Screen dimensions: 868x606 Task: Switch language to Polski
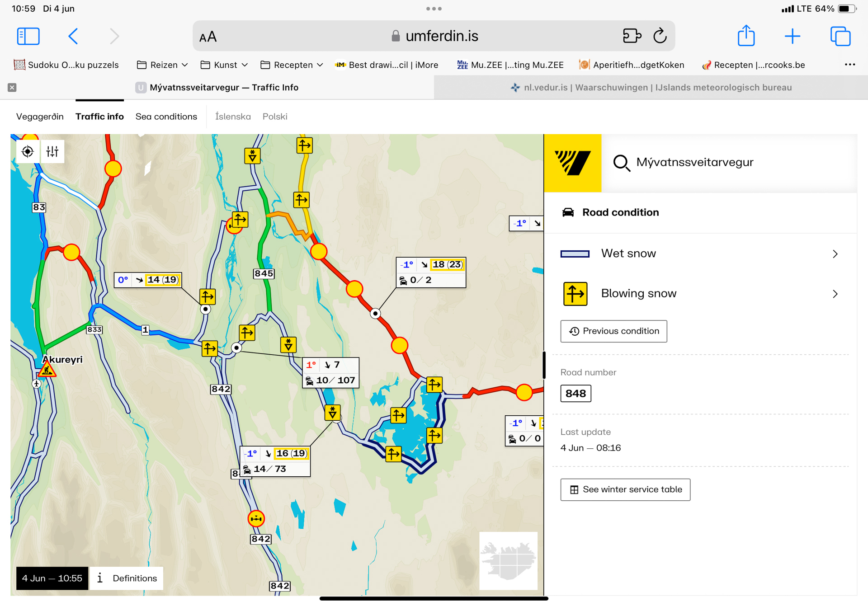pyautogui.click(x=275, y=117)
